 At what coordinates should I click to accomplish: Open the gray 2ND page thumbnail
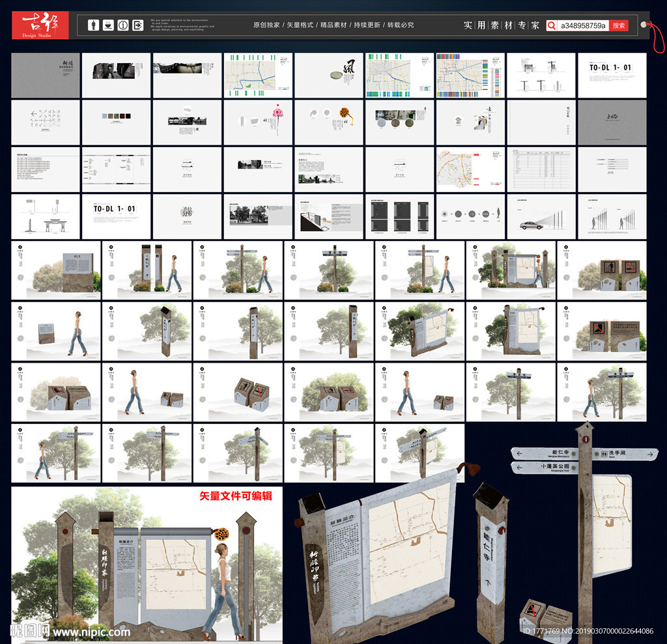coord(612,122)
